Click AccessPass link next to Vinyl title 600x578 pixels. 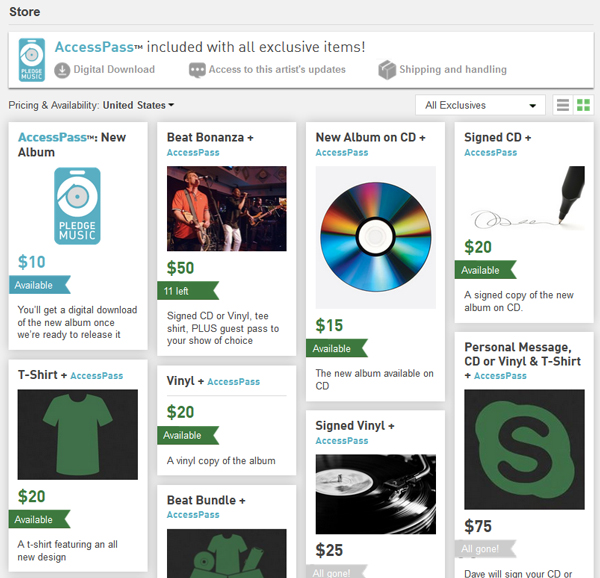(233, 382)
